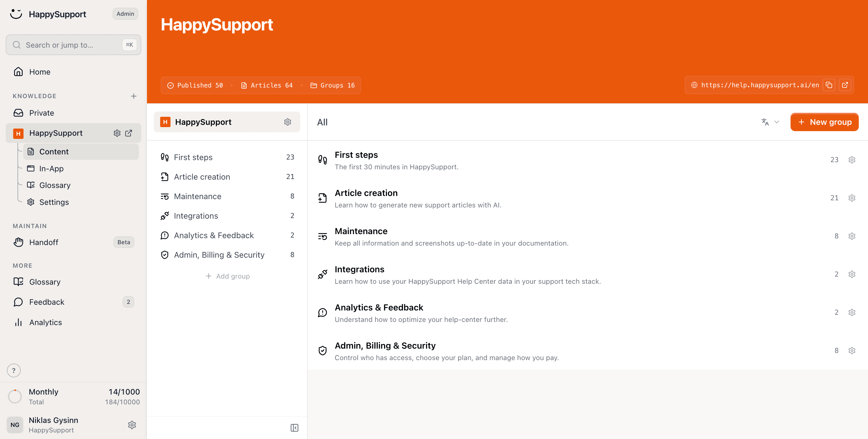Open the Feedback page
The image size is (868, 439).
(x=73, y=302)
